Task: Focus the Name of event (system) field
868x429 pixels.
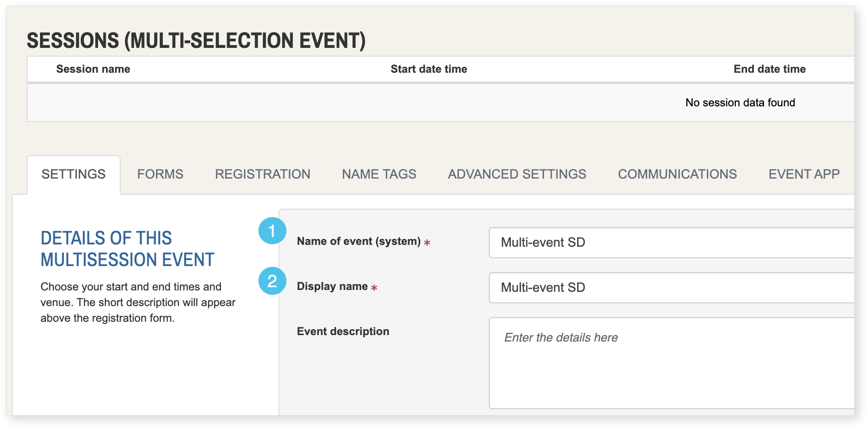Action: coord(671,243)
